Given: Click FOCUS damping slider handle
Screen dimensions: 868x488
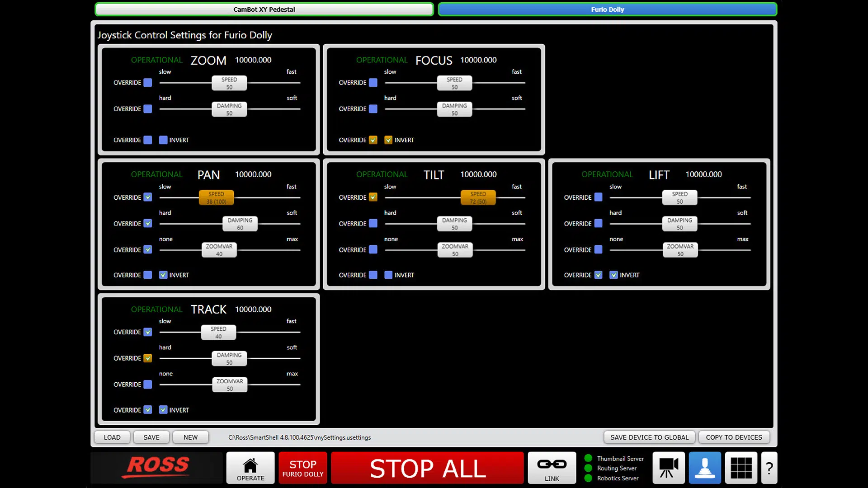Looking at the screenshot, I should (x=454, y=109).
